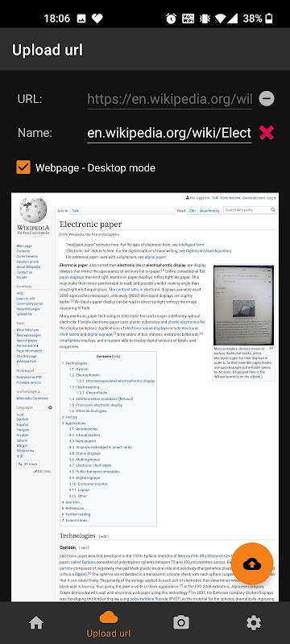Open 3.2 E-book readers contents entry
The height and width of the screenshot is (644, 290).
click(85, 435)
